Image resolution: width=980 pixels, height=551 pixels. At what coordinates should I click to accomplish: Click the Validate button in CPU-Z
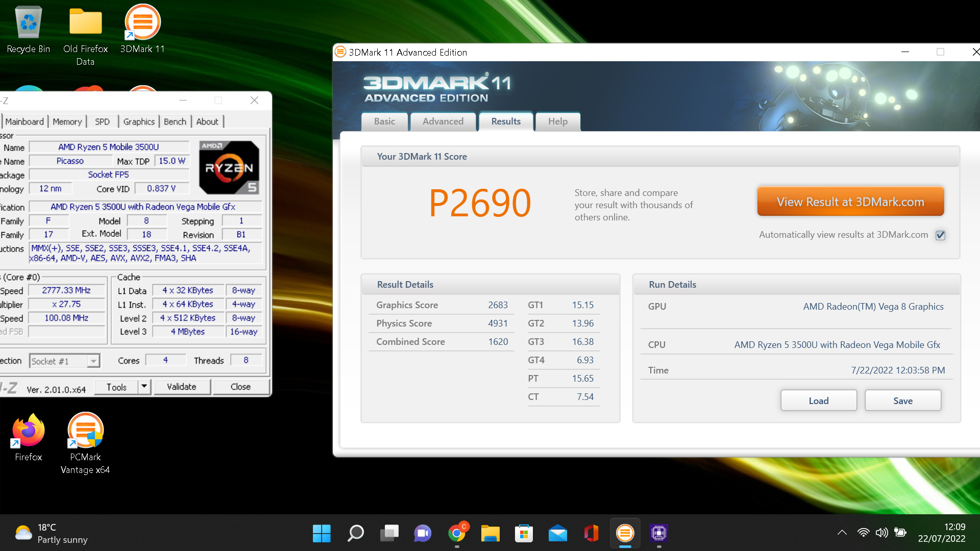click(182, 387)
